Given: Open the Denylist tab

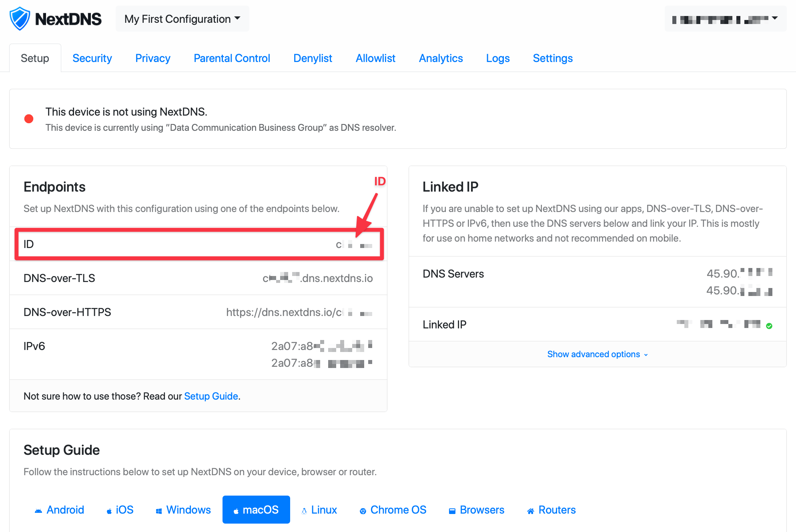Looking at the screenshot, I should click(x=313, y=58).
